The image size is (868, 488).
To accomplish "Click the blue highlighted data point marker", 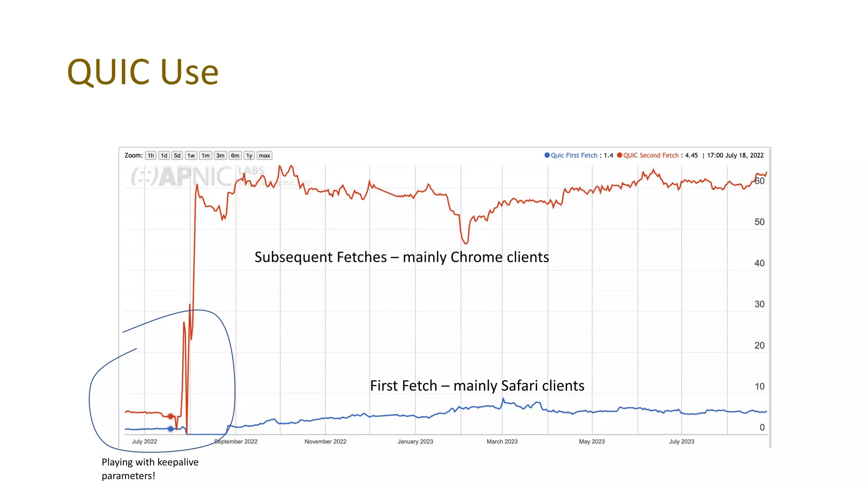I will (171, 429).
